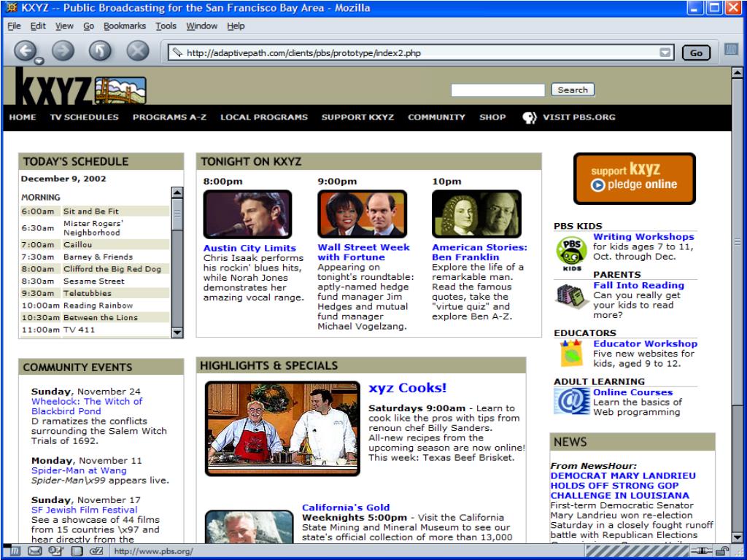Click schedule list scroll up arrow

click(177, 192)
